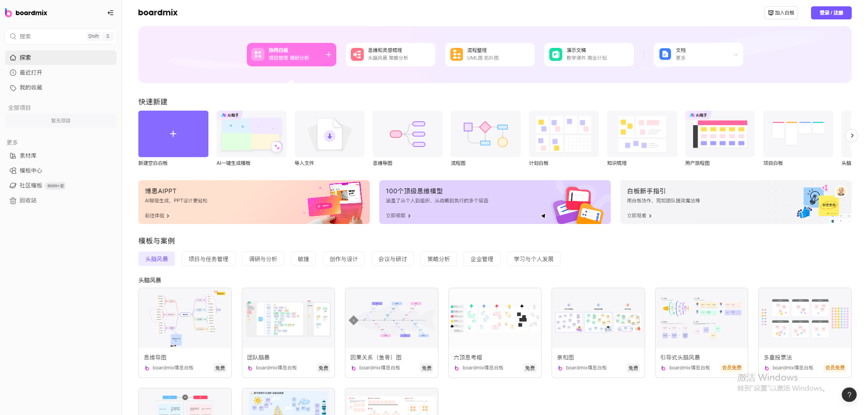Screen dimensions: 868x415
Task: Click the help question mark icon
Action: coord(849,395)
